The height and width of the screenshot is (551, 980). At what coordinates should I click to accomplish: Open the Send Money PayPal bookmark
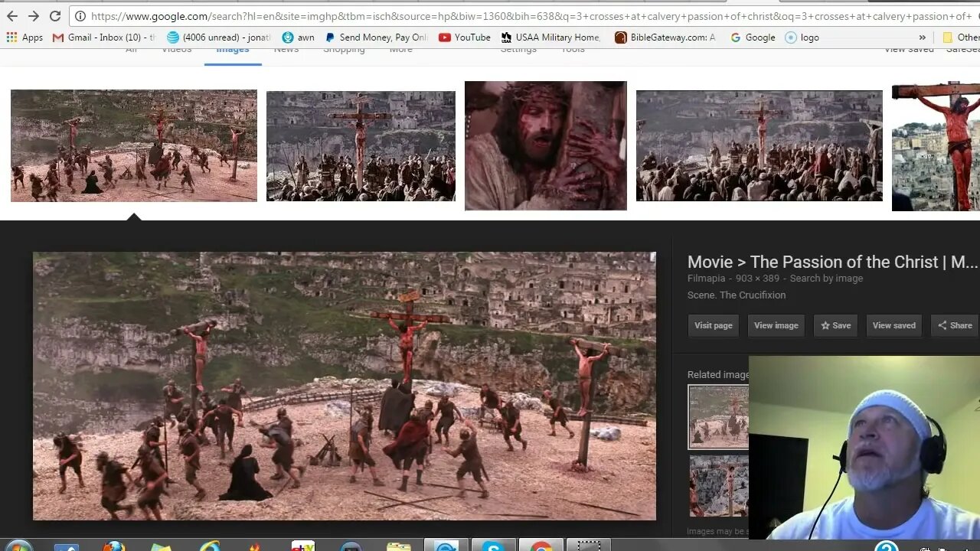coord(376,37)
